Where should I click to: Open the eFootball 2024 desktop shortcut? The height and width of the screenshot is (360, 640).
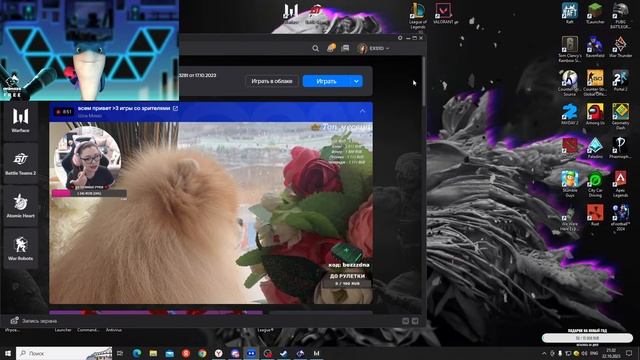point(620,218)
